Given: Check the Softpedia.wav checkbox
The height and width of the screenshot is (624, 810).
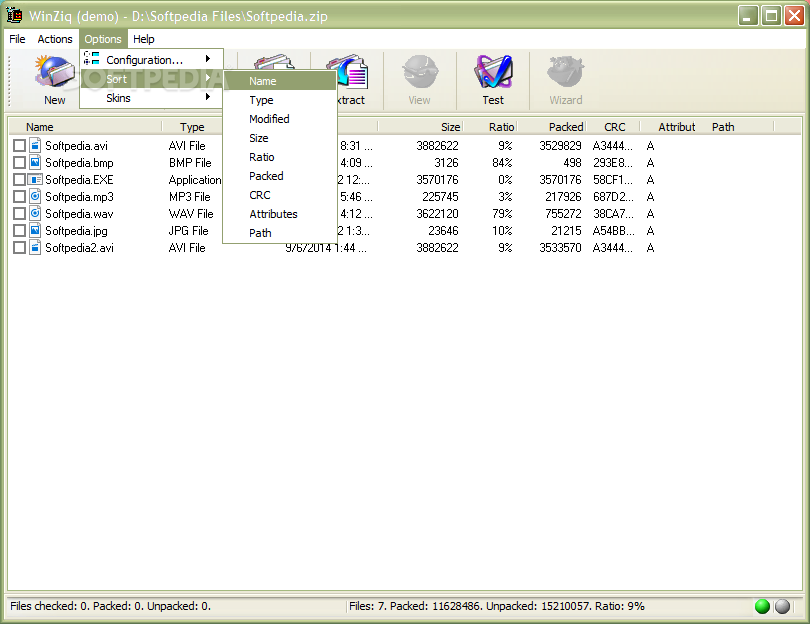Looking at the screenshot, I should tap(19, 214).
